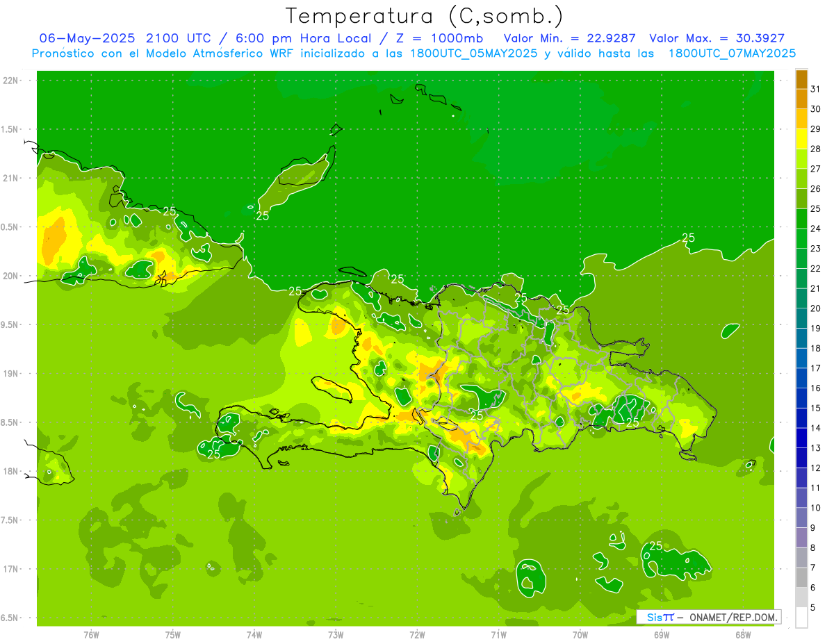834x644 pixels.
Task: Click the "6.5N" half-degree latitude label
Action: (11, 618)
